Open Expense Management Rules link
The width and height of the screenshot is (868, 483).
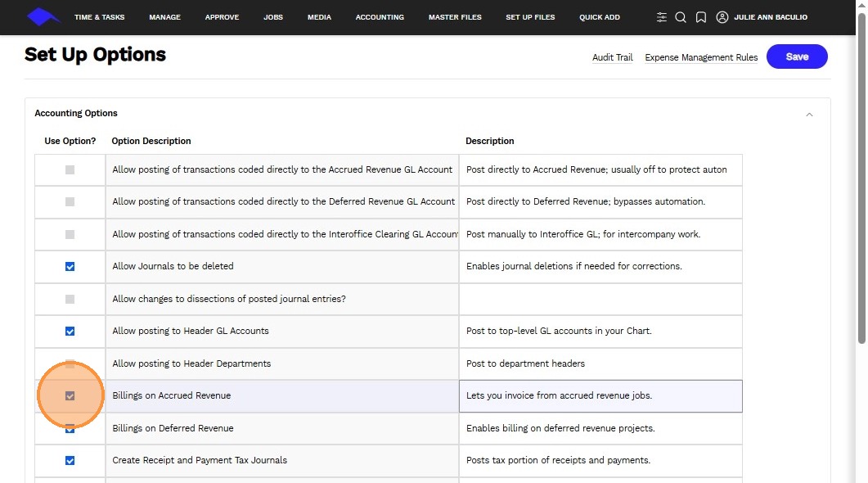click(701, 57)
